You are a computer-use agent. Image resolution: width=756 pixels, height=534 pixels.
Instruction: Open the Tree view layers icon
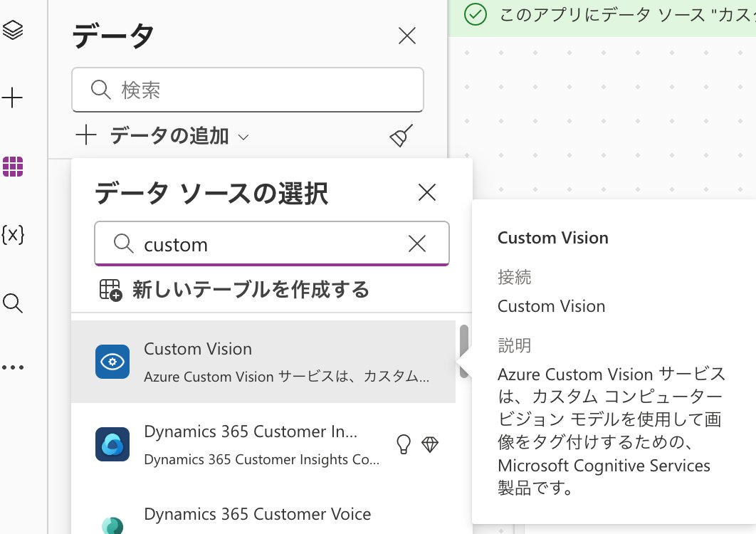pyautogui.click(x=13, y=30)
